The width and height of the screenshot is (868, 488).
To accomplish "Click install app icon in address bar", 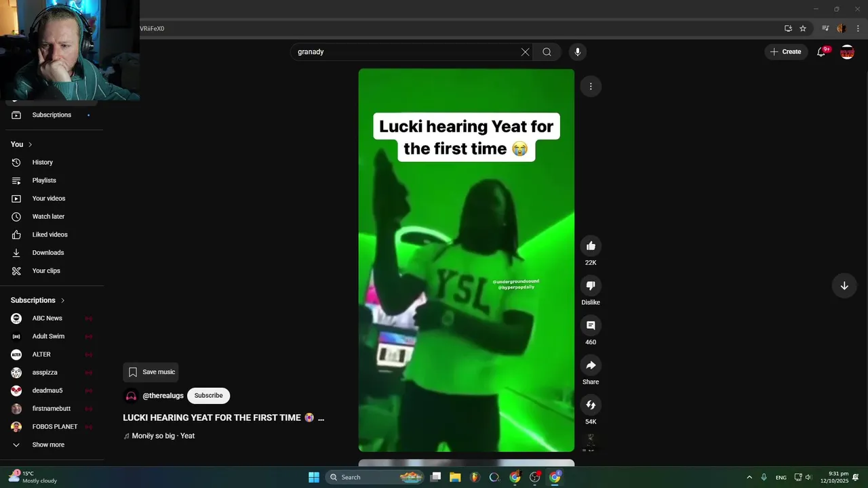I will (788, 28).
